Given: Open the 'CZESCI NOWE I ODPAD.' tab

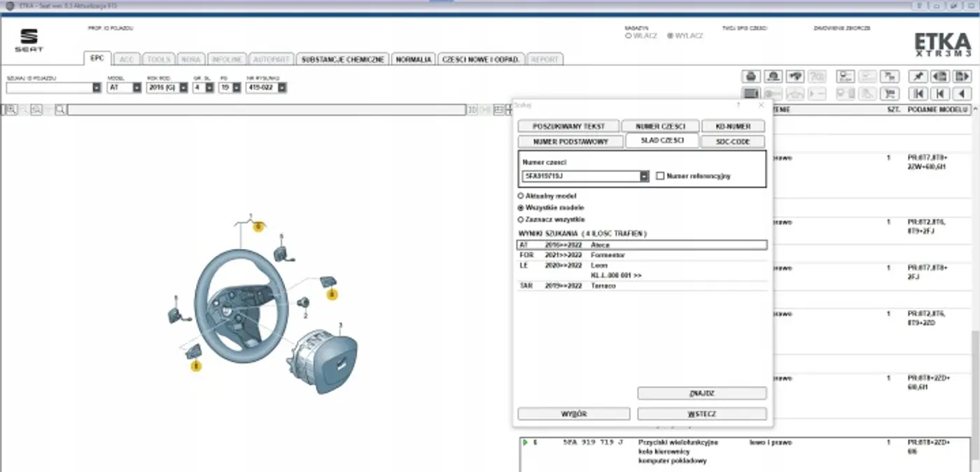Looking at the screenshot, I should point(481,59).
